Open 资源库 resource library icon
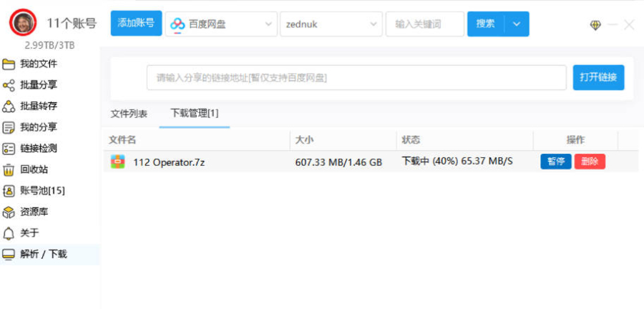The height and width of the screenshot is (309, 644). (x=9, y=212)
